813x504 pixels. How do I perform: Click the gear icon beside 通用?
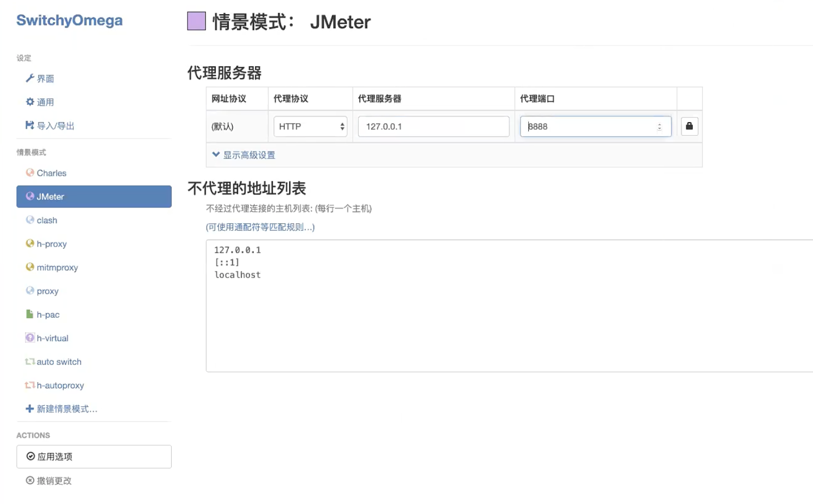point(30,102)
